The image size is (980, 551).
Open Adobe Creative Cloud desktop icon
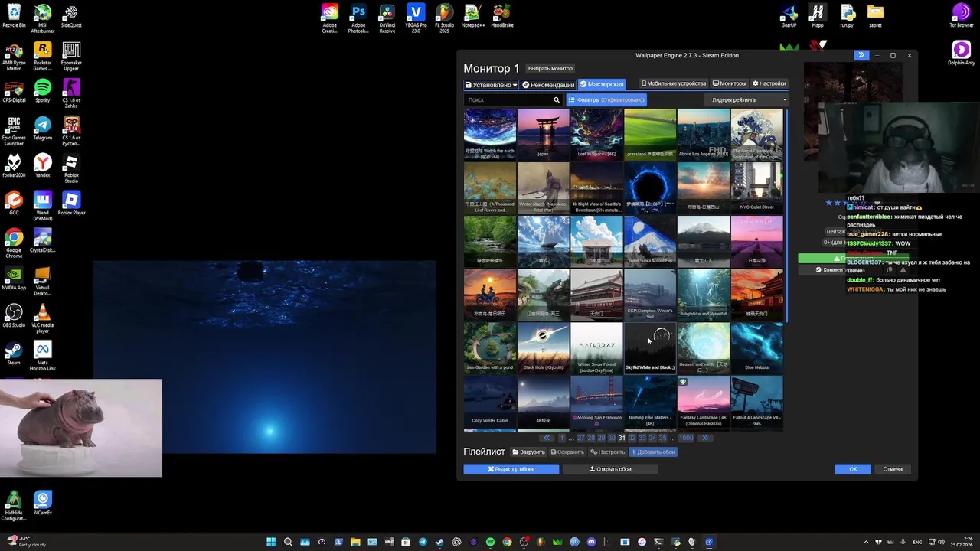(329, 17)
